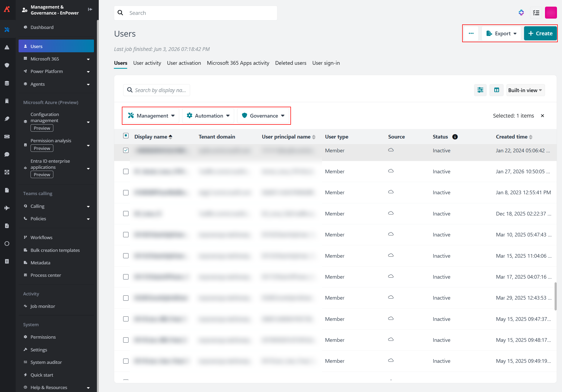This screenshot has height=392, width=562.
Task: Open the shield icon in left rail
Action: click(x=7, y=65)
